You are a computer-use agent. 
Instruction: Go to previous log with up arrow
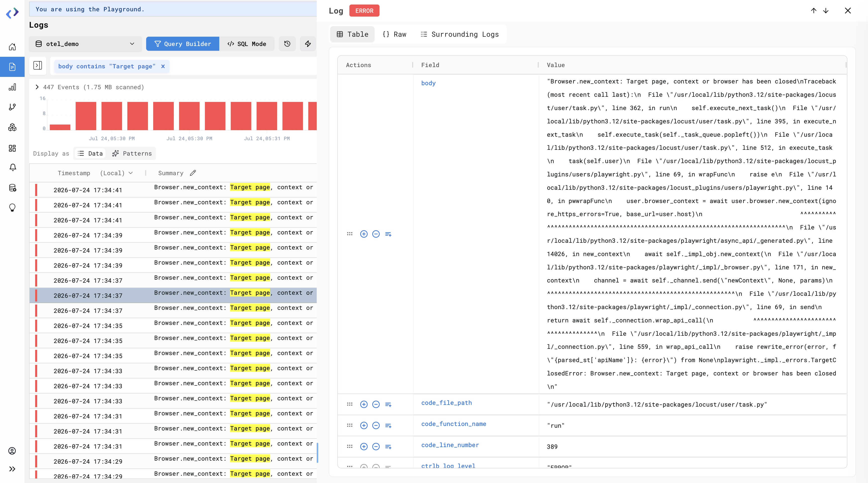[814, 11]
